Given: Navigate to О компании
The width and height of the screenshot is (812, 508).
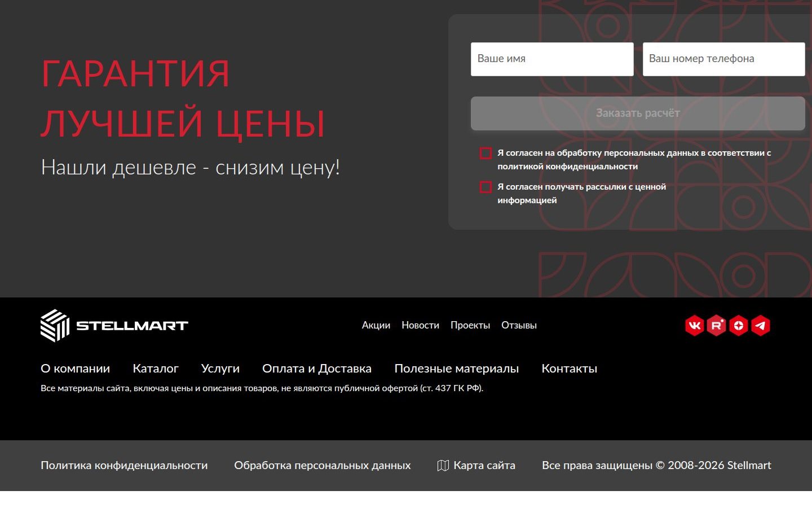Looking at the screenshot, I should 76,369.
